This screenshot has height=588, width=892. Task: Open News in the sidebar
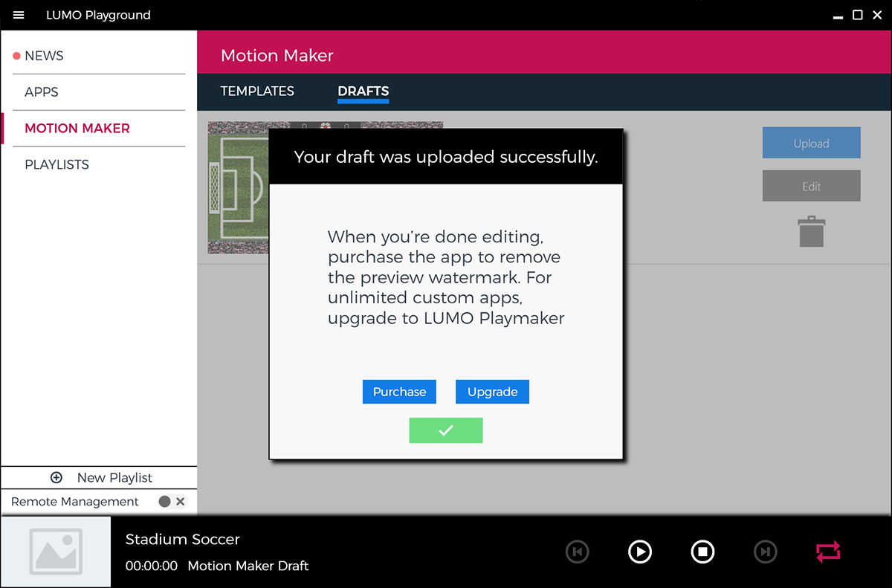pyautogui.click(x=44, y=56)
